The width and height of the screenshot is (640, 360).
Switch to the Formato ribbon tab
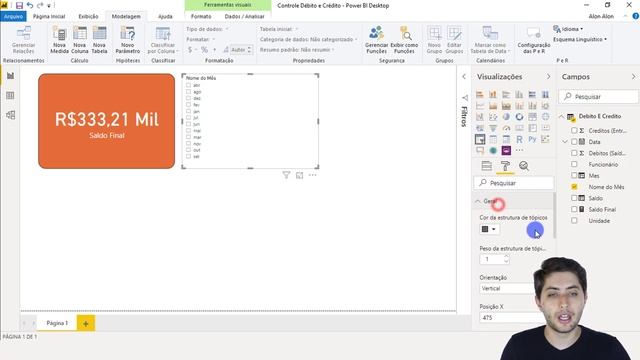[x=201, y=16]
